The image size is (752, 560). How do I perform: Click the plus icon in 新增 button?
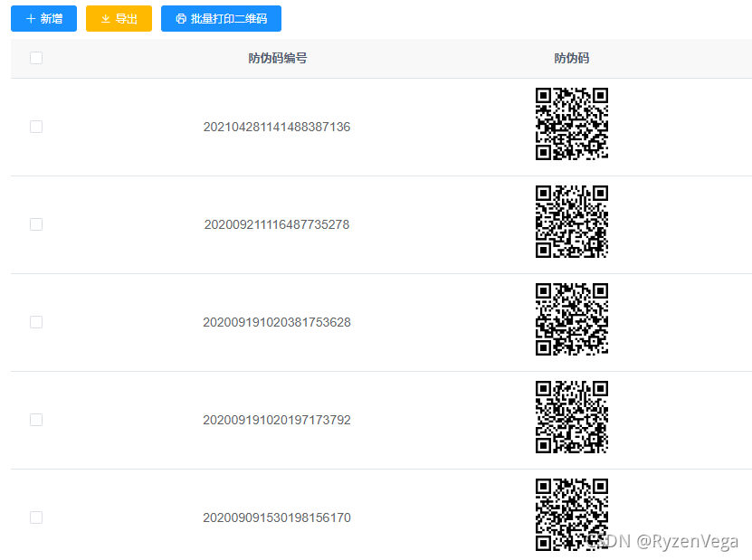31,19
